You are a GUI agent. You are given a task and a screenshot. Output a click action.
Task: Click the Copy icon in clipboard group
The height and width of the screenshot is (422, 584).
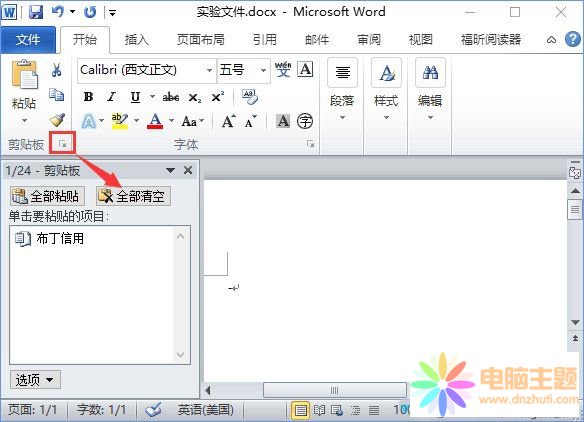(57, 95)
